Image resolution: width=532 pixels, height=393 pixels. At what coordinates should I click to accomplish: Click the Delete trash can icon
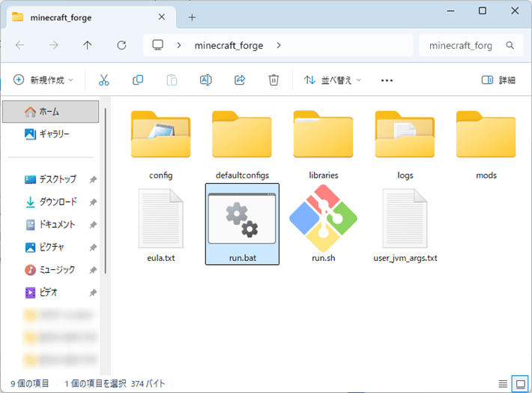[273, 80]
